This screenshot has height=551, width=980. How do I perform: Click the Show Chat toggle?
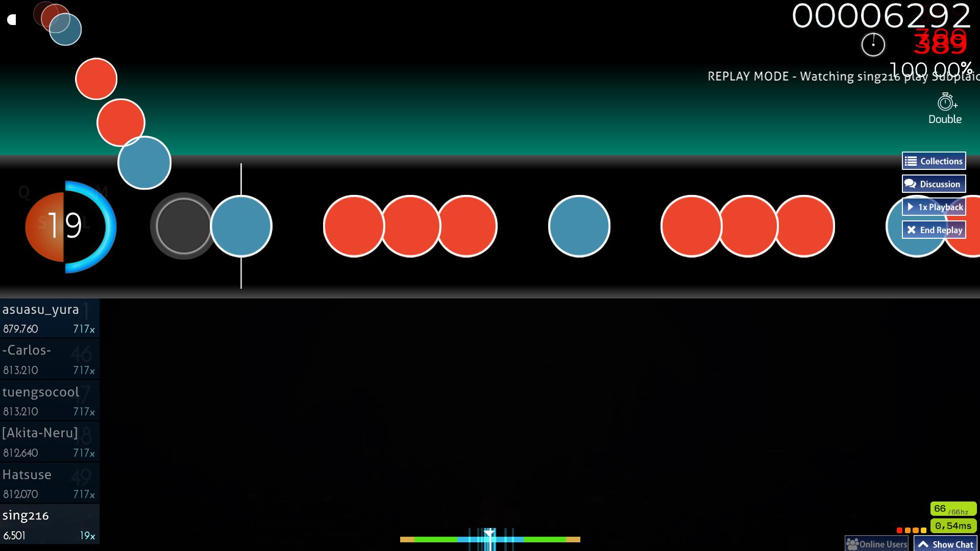(x=947, y=543)
